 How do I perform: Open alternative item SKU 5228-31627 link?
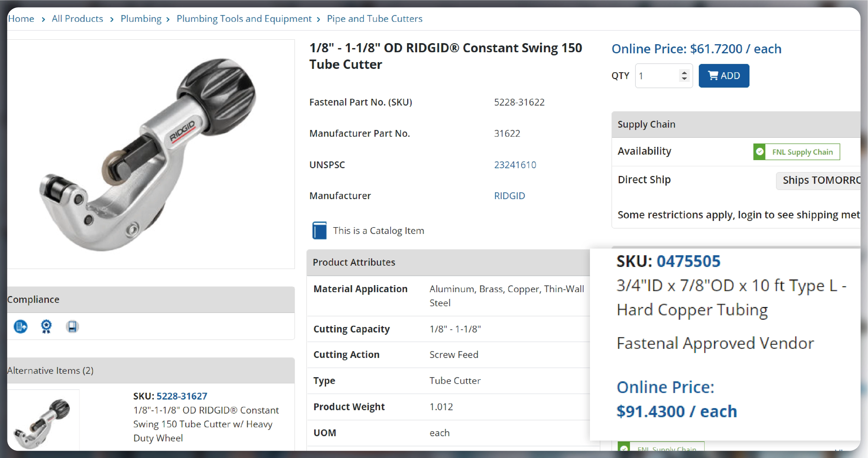(182, 396)
